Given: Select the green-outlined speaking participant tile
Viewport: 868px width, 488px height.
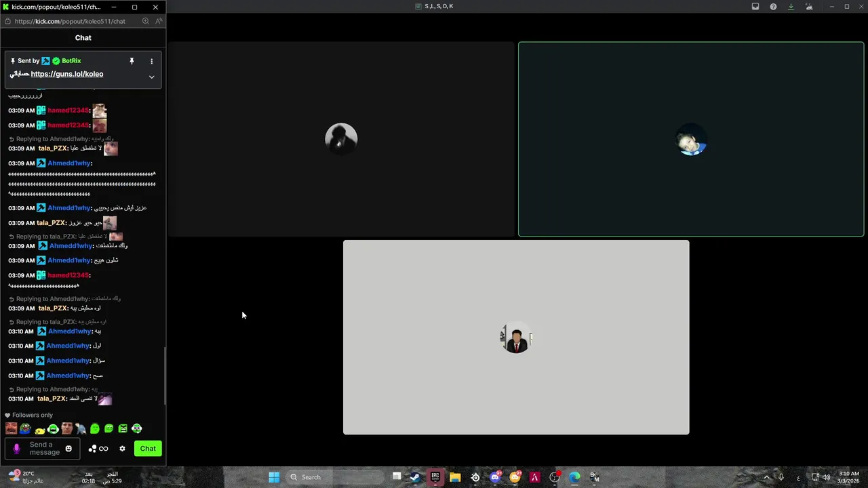Looking at the screenshot, I should pos(691,139).
